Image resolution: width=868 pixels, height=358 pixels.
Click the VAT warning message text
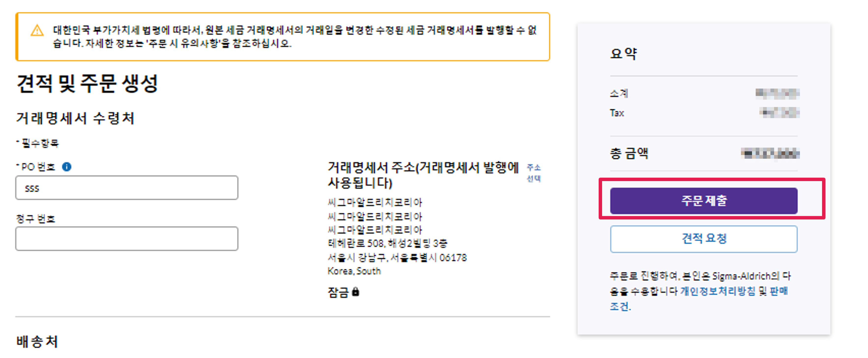click(x=293, y=36)
